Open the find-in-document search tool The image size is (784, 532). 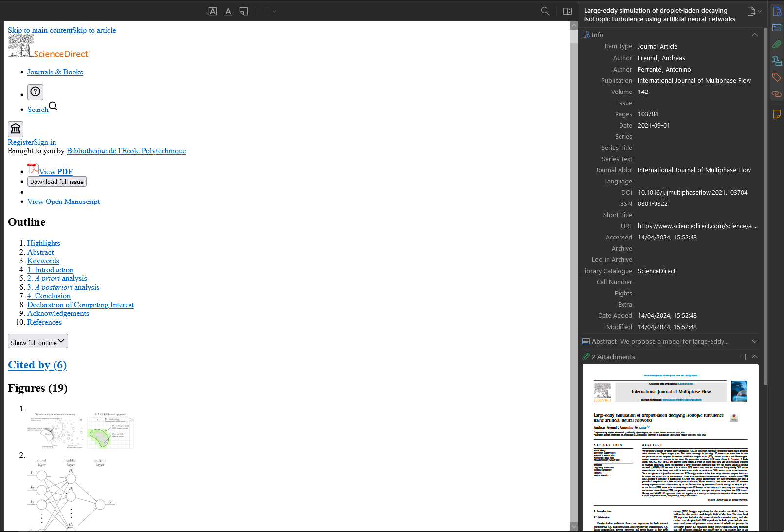click(546, 11)
